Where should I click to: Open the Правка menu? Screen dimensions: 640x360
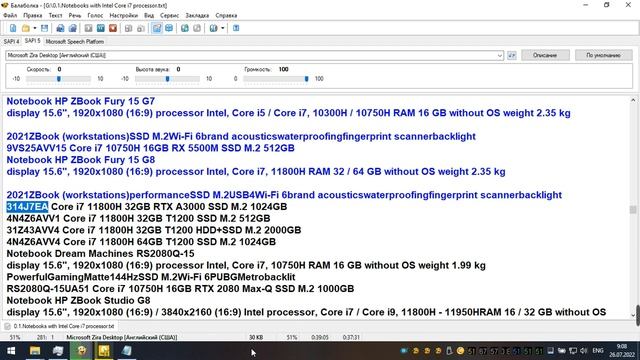(x=33, y=16)
